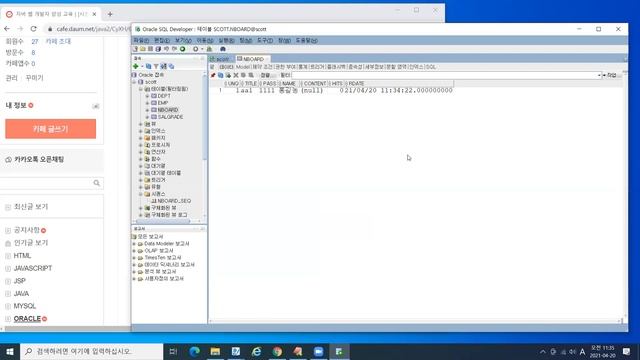Click the Save All icon in main toolbar
640x360 pixels.
point(158,49)
